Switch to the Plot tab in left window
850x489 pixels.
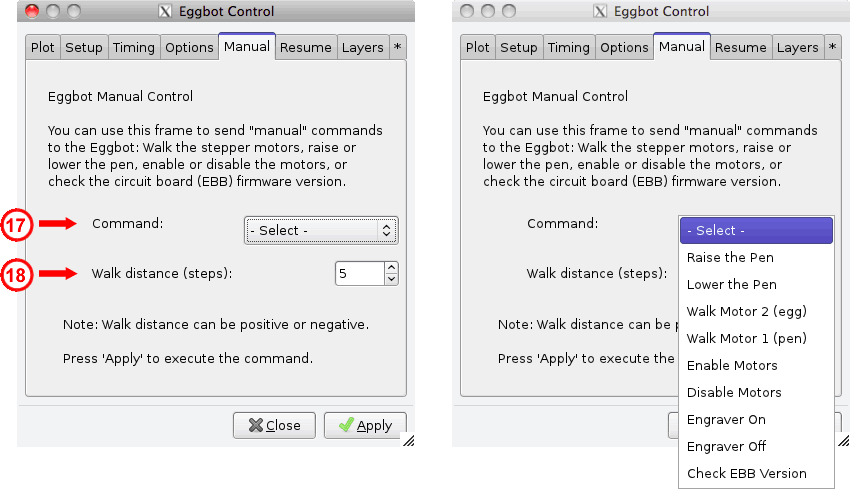click(43, 47)
